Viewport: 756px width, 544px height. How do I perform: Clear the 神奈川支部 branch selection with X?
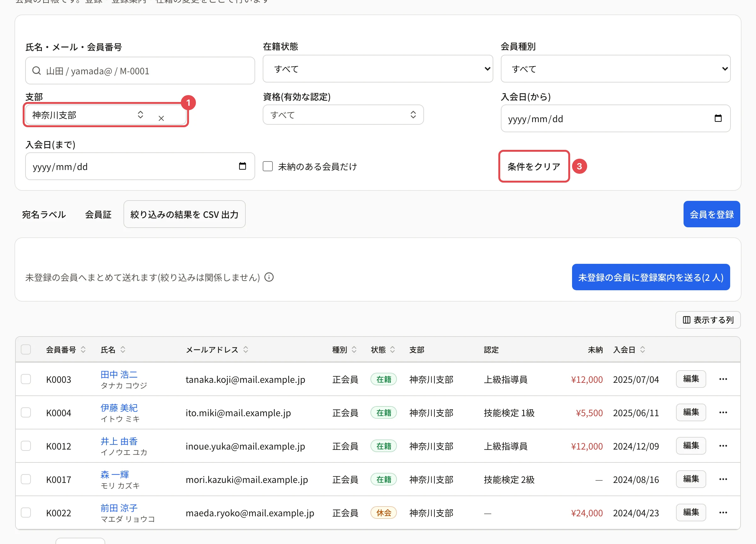click(x=161, y=118)
